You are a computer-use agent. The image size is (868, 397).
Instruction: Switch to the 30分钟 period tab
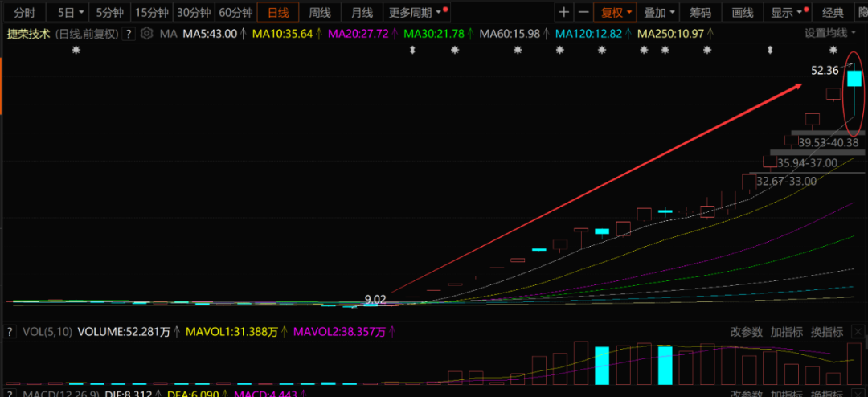[194, 12]
